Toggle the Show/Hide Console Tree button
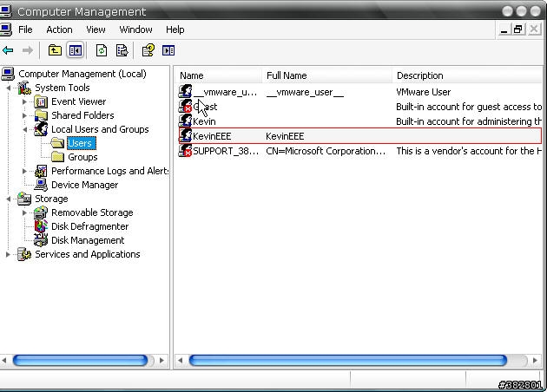Viewport: 547px width, 392px height. pos(76,50)
